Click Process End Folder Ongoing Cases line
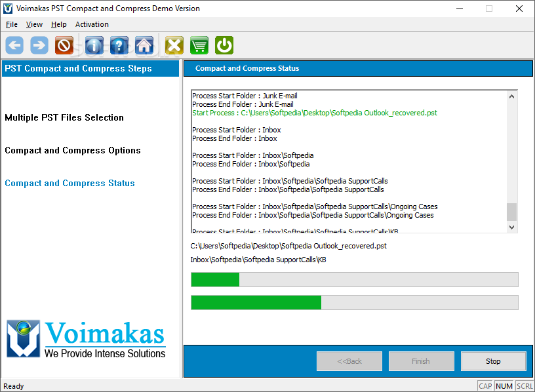535x392 pixels. pos(313,215)
